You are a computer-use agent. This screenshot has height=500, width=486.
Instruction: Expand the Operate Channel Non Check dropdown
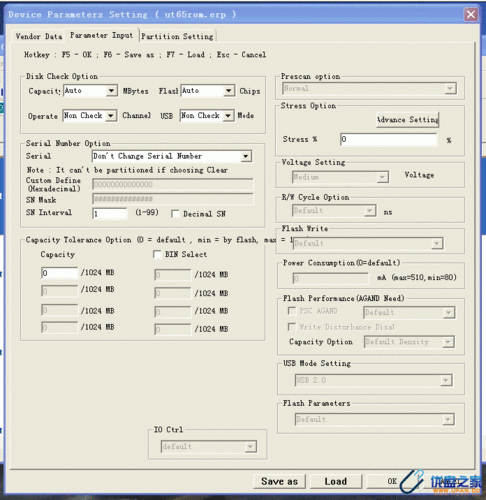(90, 116)
